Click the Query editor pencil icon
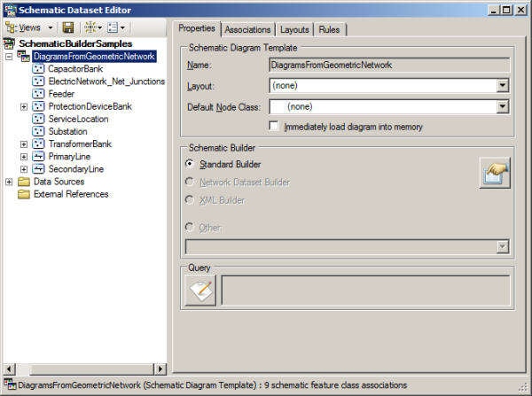This screenshot has height=396, width=532. point(200,290)
